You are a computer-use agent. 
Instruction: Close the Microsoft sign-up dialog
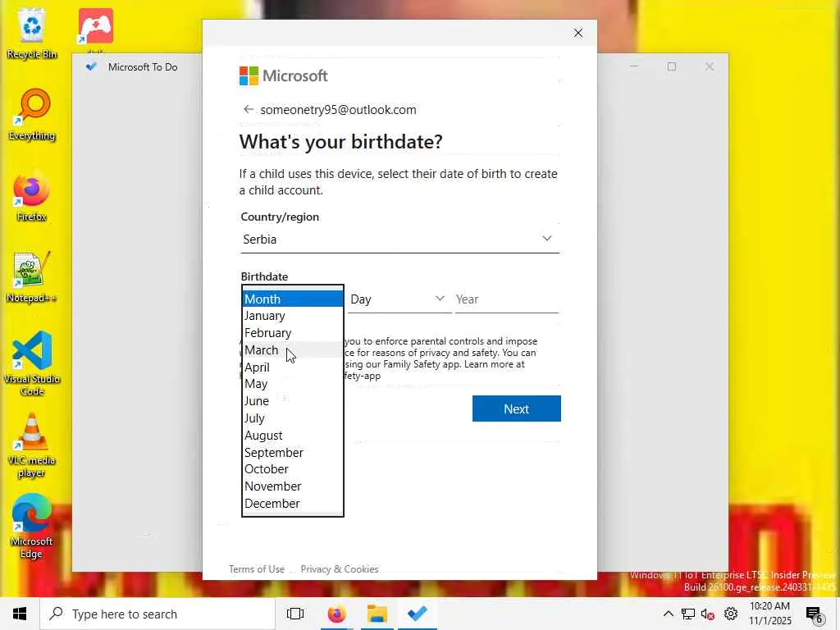coord(578,33)
